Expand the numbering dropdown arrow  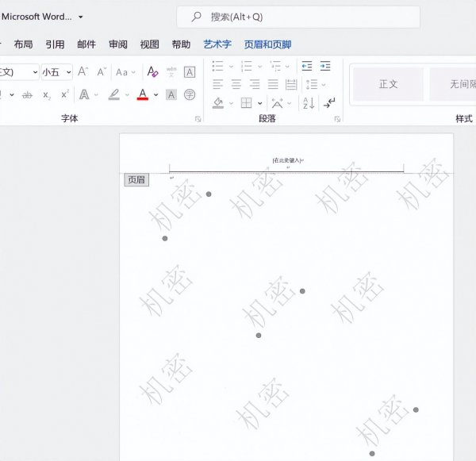(x=260, y=66)
